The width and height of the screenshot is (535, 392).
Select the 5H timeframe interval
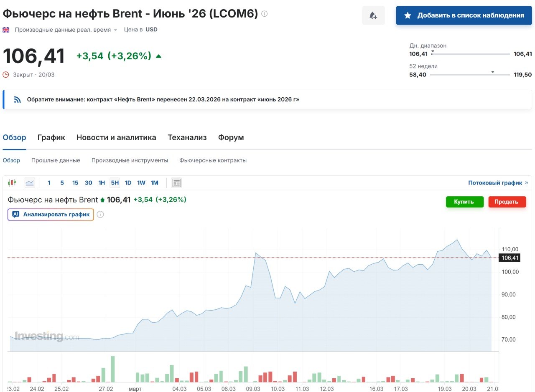[115, 182]
